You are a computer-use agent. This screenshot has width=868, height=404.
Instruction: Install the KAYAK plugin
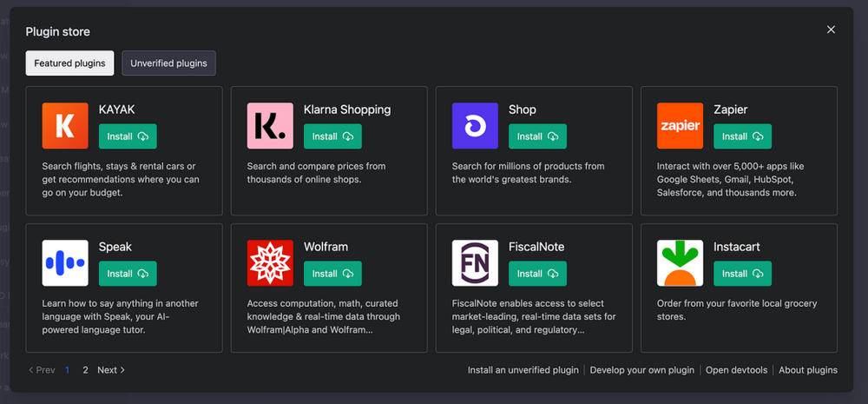tap(128, 136)
